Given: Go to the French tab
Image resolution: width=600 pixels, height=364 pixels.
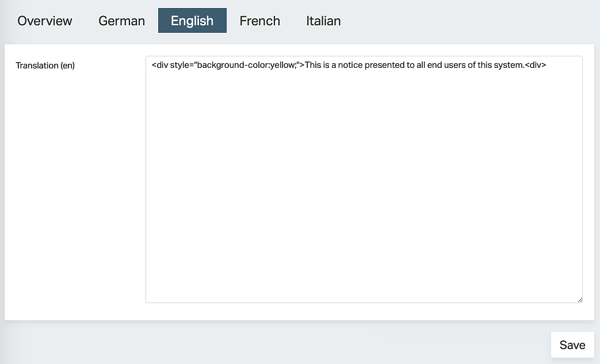Looking at the screenshot, I should [259, 21].
